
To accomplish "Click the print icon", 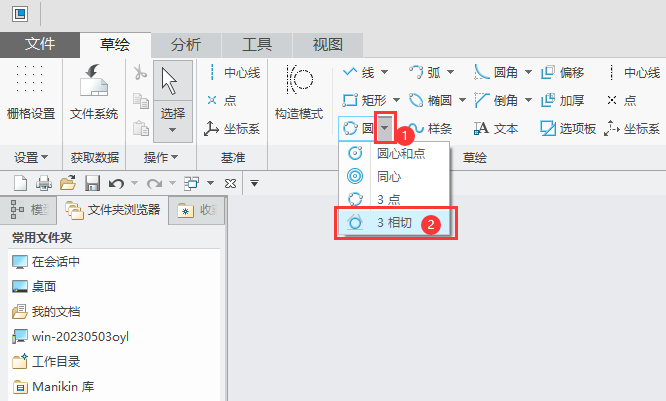I will [x=44, y=184].
